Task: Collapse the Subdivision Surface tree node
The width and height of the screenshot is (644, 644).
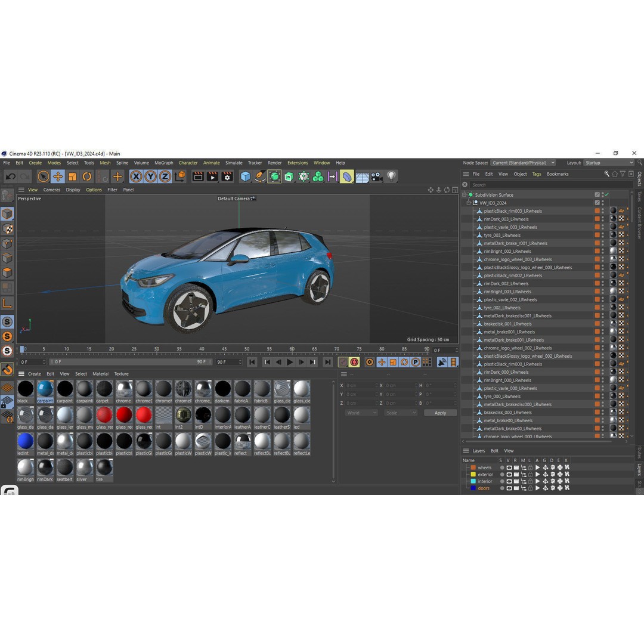Action: pyautogui.click(x=465, y=194)
